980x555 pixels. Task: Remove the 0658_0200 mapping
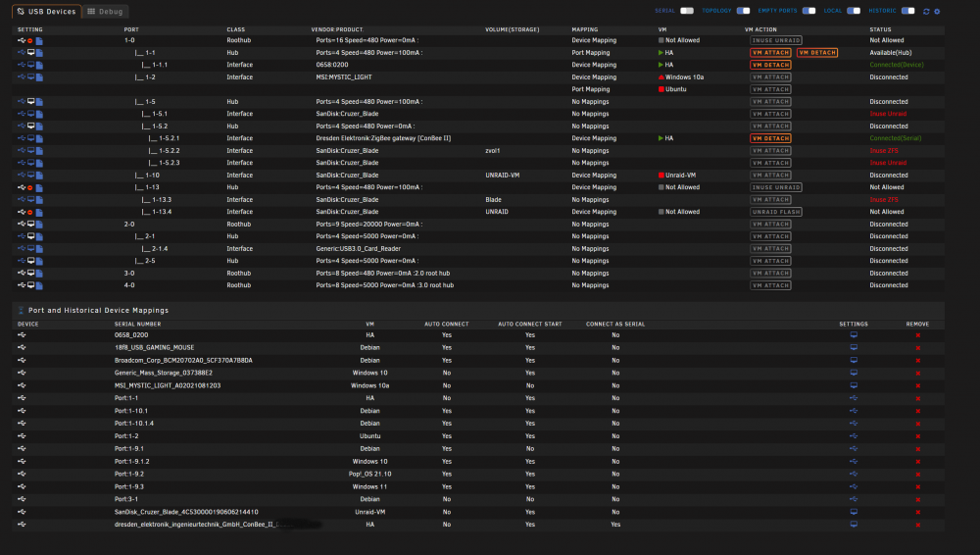click(x=917, y=335)
